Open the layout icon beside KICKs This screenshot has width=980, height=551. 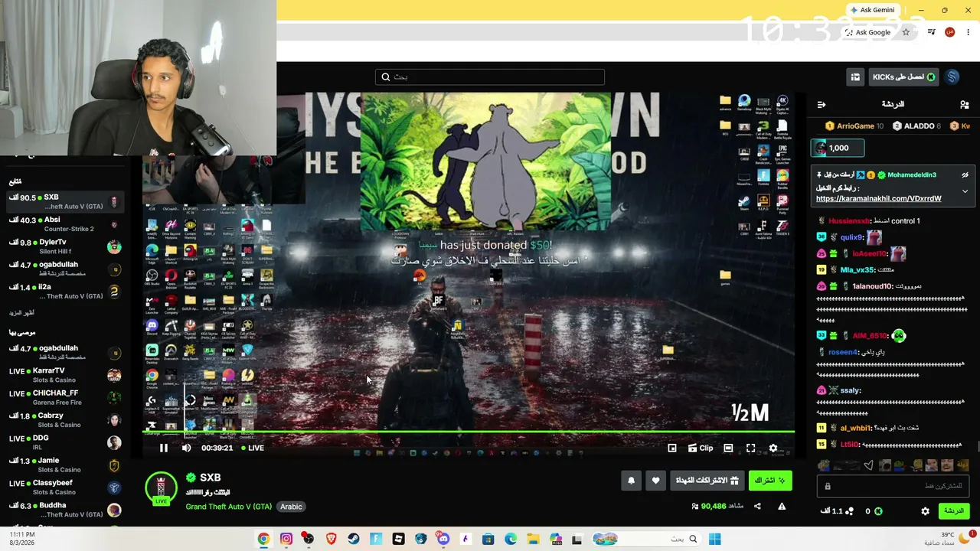pyautogui.click(x=855, y=77)
